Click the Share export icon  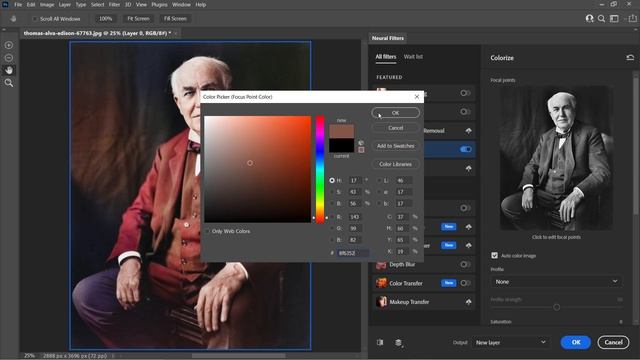632,18
